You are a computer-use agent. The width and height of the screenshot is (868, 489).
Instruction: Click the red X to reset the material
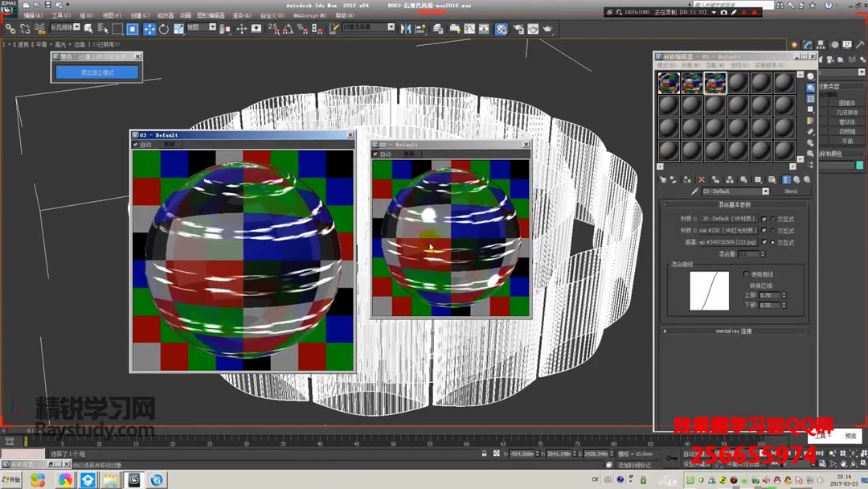pyautogui.click(x=702, y=179)
